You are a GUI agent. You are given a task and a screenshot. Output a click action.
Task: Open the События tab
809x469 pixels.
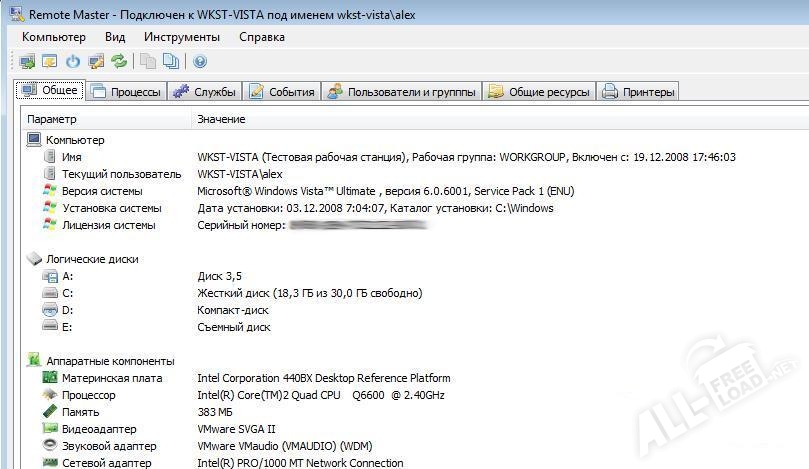282,92
